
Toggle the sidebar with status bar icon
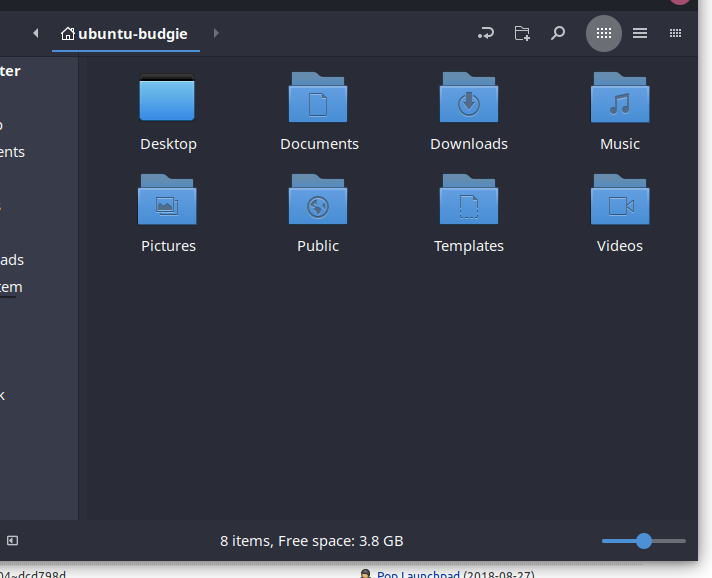(x=12, y=541)
